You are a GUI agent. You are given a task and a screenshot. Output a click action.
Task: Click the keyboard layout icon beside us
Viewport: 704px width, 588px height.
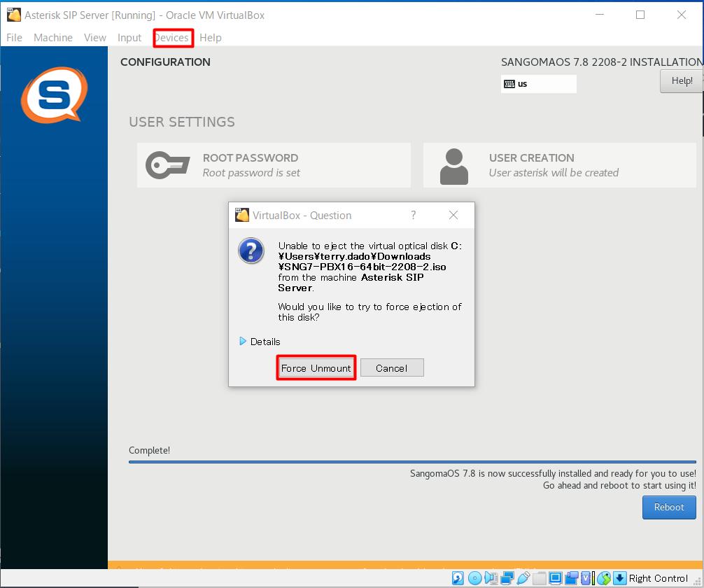pyautogui.click(x=509, y=84)
